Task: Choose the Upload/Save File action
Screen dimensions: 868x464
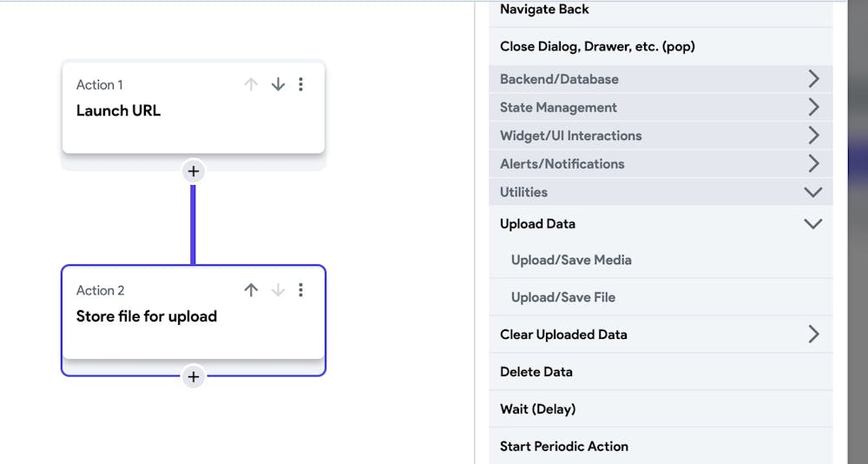Action: tap(563, 297)
